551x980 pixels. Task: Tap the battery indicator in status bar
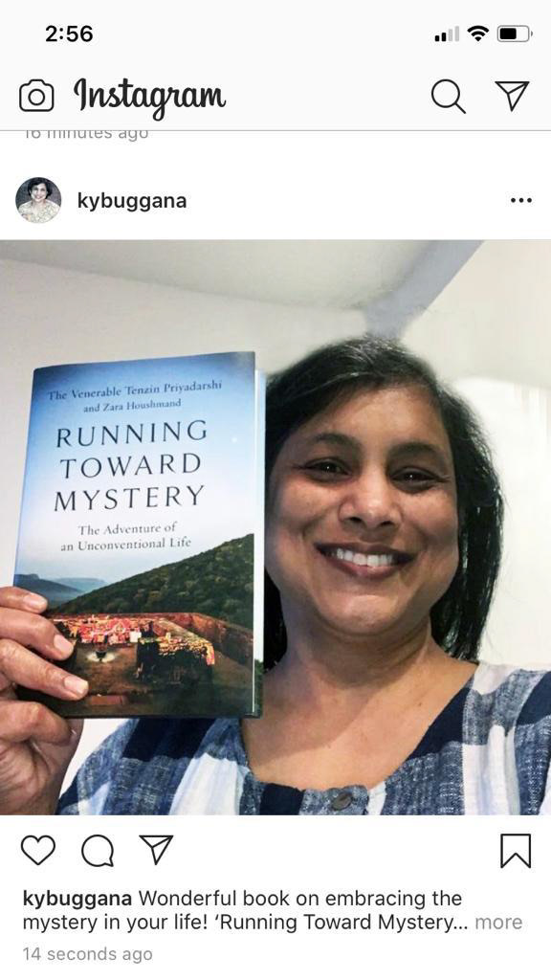[515, 33]
